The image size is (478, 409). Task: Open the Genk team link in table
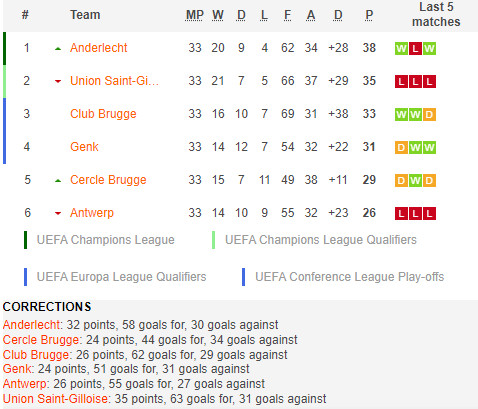(84, 147)
